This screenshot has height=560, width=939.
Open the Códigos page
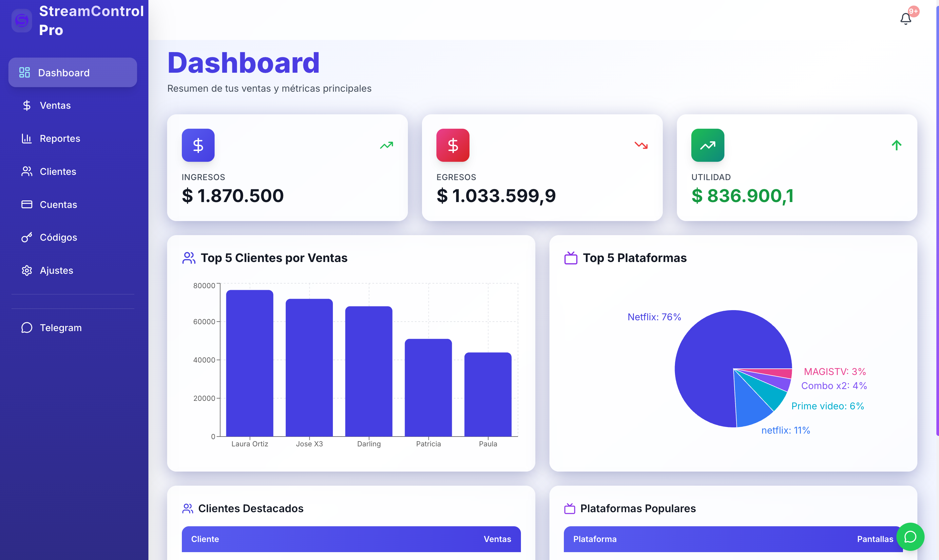coord(72,237)
